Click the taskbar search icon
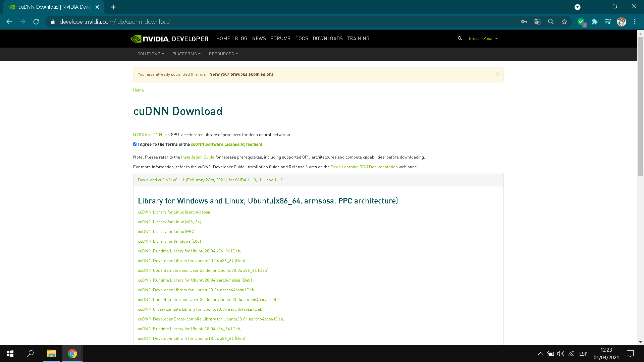Image resolution: width=644 pixels, height=362 pixels. (31, 354)
